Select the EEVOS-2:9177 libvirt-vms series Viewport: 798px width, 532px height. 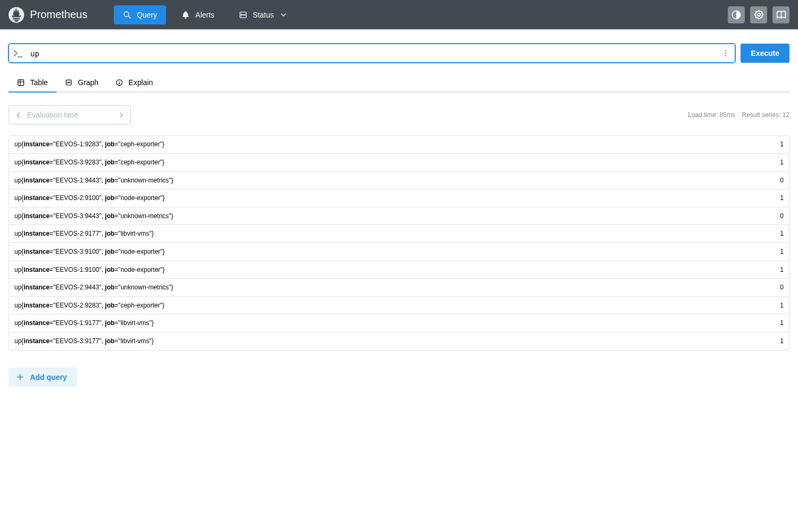[399, 234]
